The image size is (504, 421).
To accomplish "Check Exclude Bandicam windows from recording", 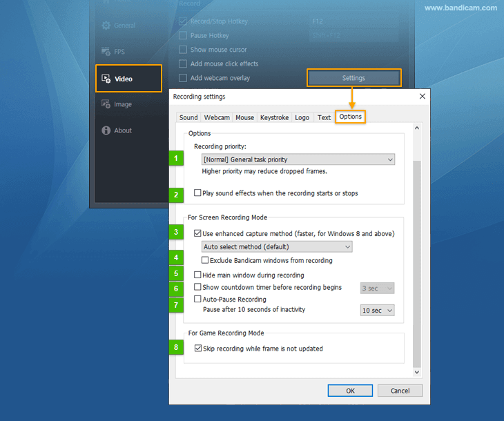I will tap(205, 260).
